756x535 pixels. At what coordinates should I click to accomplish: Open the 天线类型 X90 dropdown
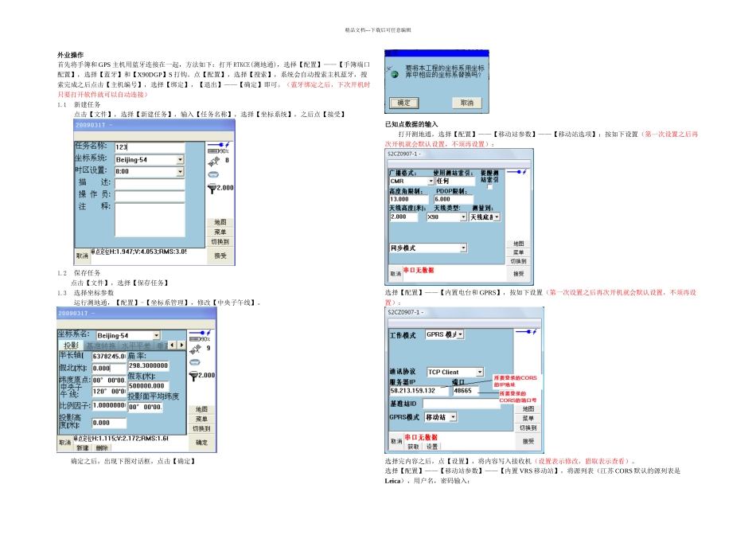tap(463, 217)
